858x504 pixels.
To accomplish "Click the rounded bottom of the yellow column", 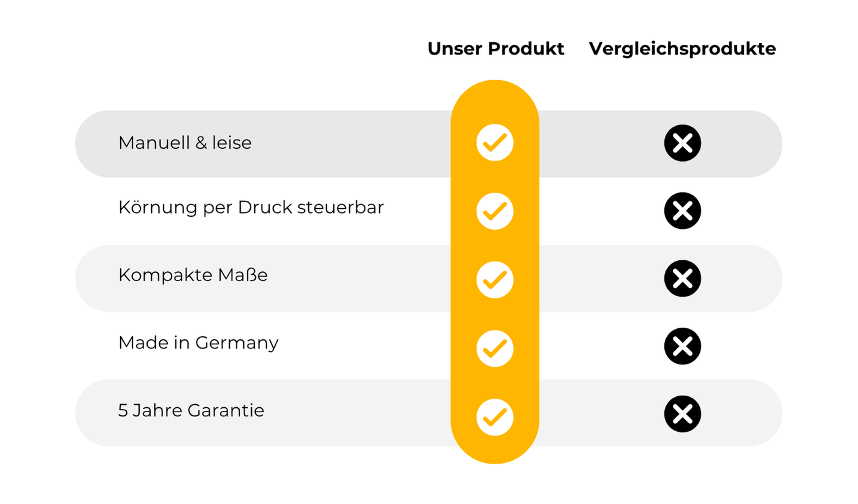I will pyautogui.click(x=495, y=450).
